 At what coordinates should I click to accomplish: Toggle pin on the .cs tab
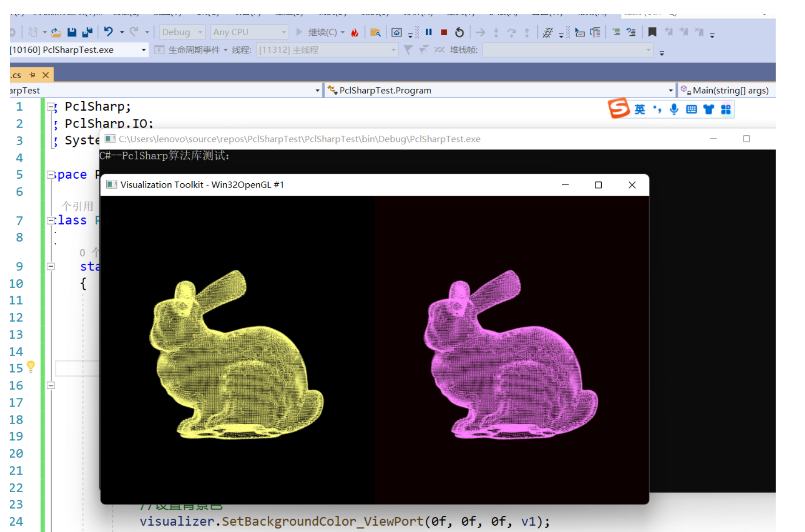(32, 75)
